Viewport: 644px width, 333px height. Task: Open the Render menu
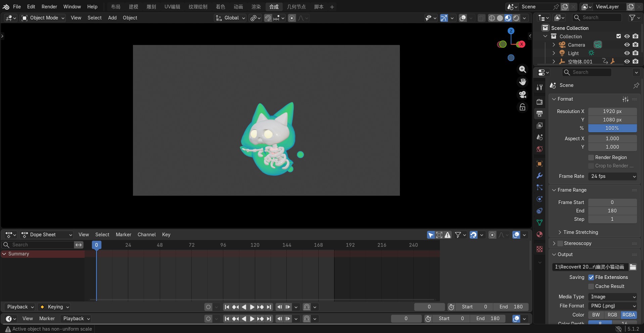(49, 7)
